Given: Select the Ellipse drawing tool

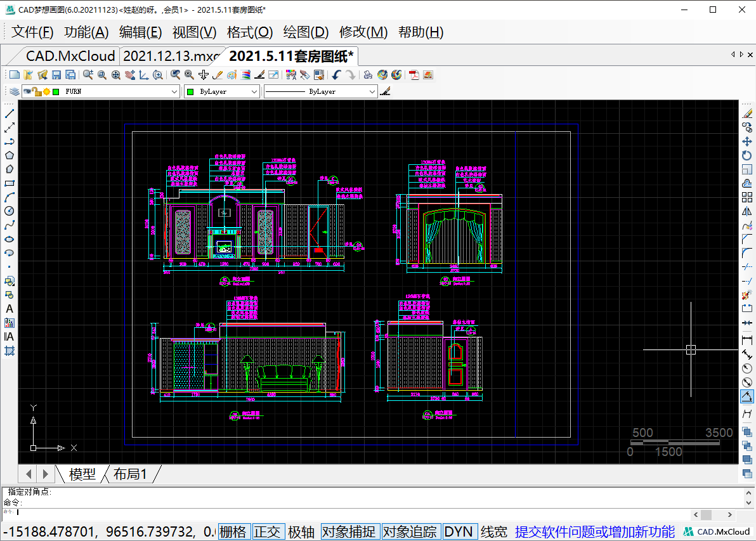Looking at the screenshot, I should coord(9,239).
